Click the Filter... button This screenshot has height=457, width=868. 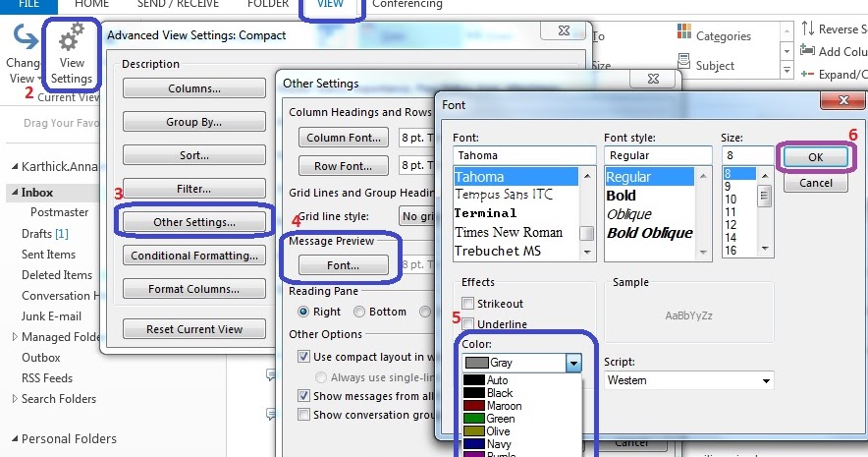click(x=194, y=189)
